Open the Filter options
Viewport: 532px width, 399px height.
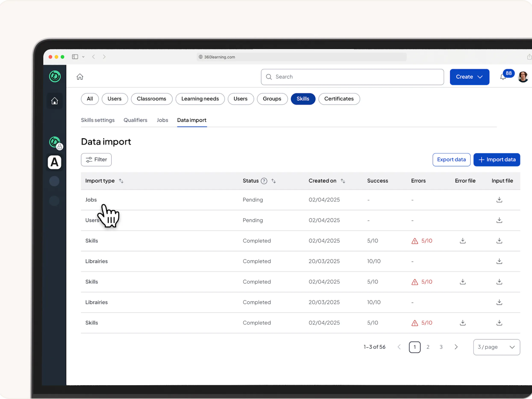point(96,160)
